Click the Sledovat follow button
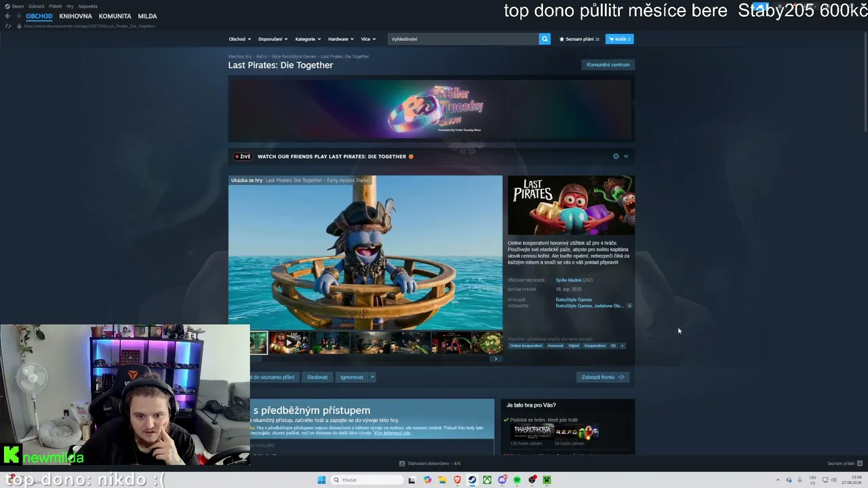 point(317,377)
